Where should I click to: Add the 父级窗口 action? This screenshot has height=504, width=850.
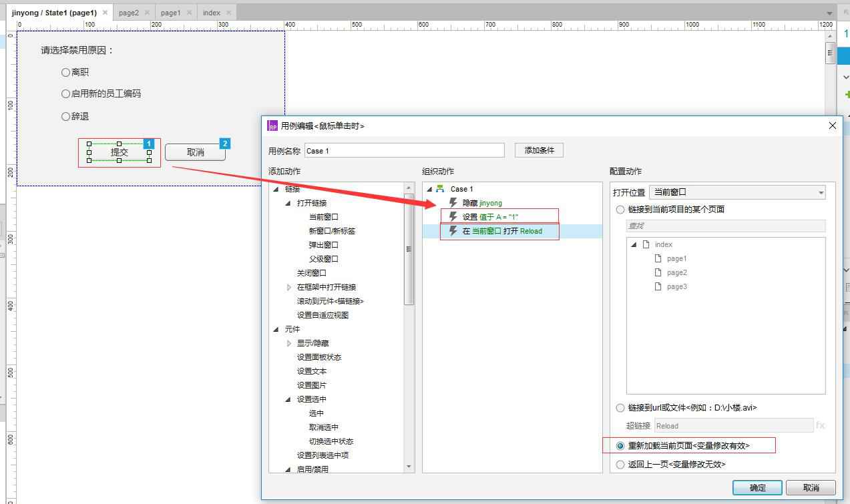pyautogui.click(x=324, y=259)
